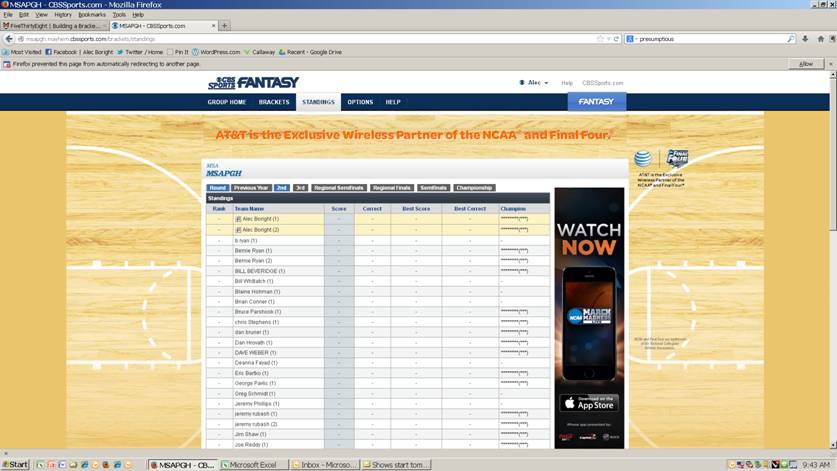837x471 pixels.
Task: Click the Windows Start button
Action: pyautogui.click(x=15, y=465)
